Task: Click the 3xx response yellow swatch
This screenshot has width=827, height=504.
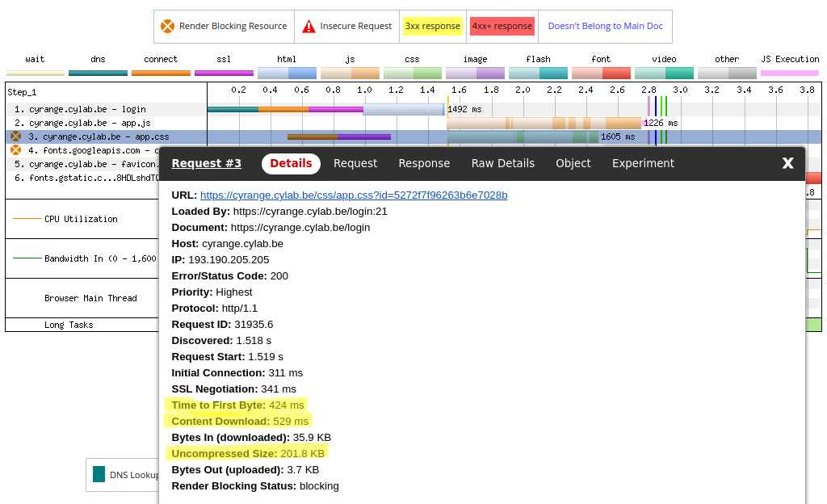Action: click(433, 27)
